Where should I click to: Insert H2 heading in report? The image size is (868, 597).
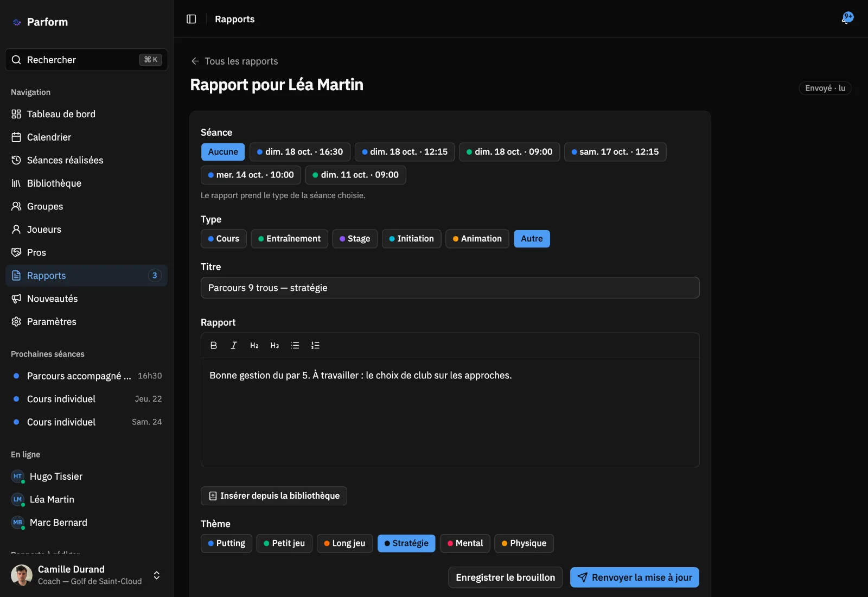coord(254,345)
